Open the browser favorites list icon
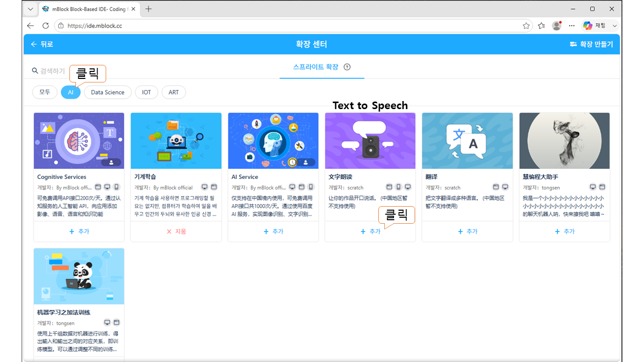 (x=541, y=26)
